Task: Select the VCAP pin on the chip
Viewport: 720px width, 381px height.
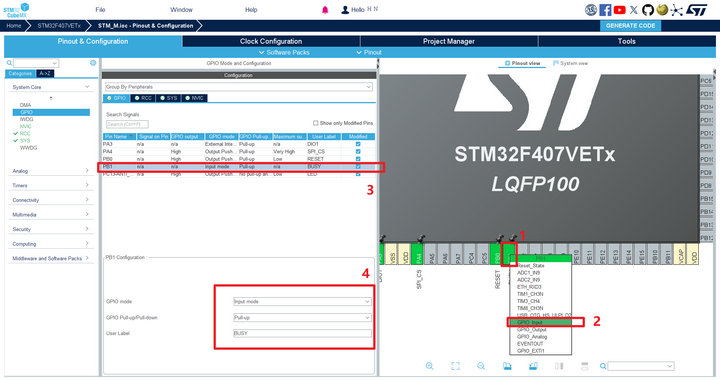Action: point(681,254)
